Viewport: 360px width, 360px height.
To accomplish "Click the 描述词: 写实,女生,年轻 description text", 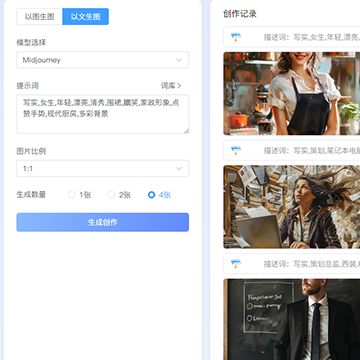I will (312, 37).
